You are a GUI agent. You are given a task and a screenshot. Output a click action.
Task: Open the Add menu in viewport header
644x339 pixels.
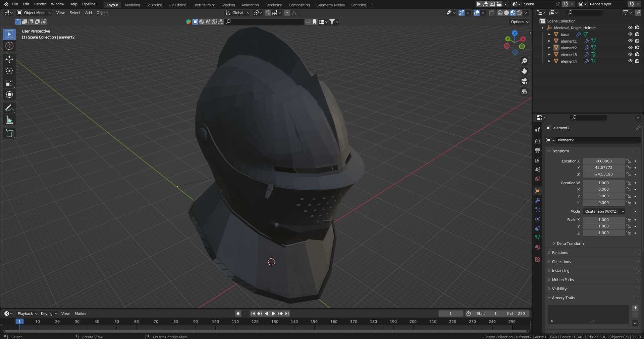click(x=88, y=13)
